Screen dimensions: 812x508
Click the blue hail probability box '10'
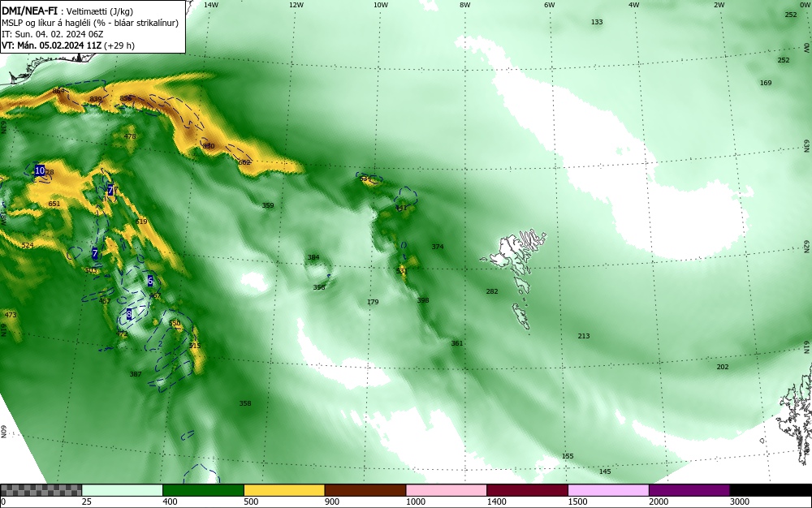point(40,170)
